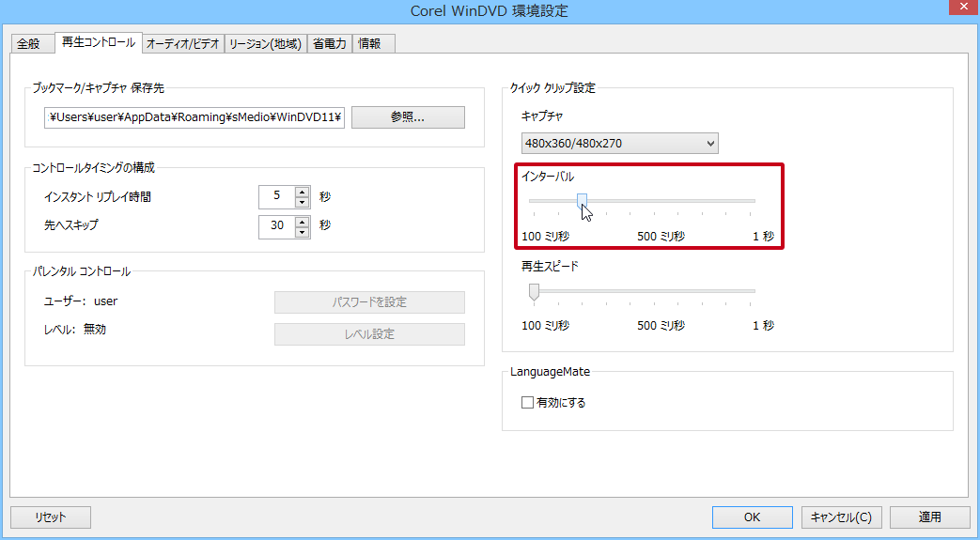Switch to the 省電力 tab
This screenshot has height=540, width=980.
330,44
